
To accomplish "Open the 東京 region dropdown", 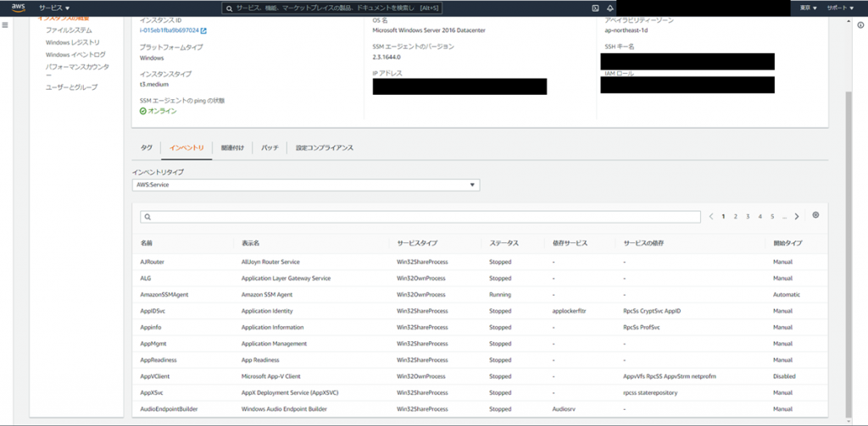I will click(808, 8).
